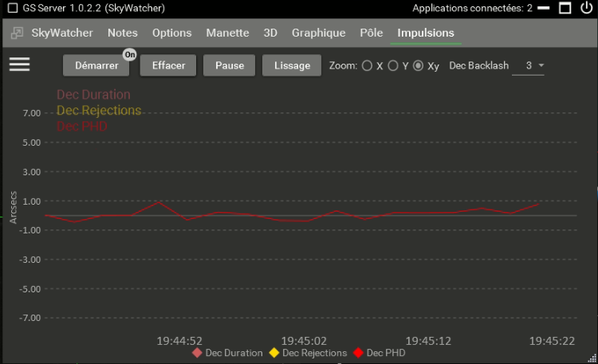Click the red Dec PHD legend marker

click(x=358, y=353)
